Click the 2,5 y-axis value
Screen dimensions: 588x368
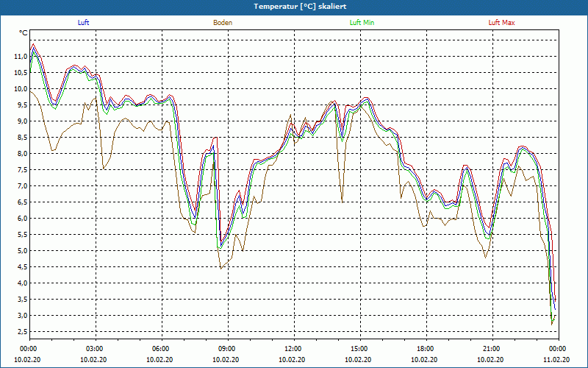(x=22, y=331)
